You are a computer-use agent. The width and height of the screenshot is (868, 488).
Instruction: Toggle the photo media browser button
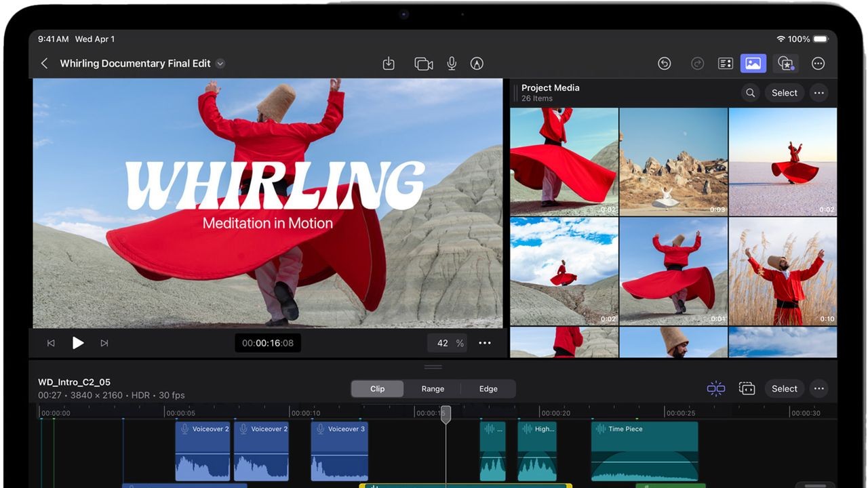click(x=753, y=63)
